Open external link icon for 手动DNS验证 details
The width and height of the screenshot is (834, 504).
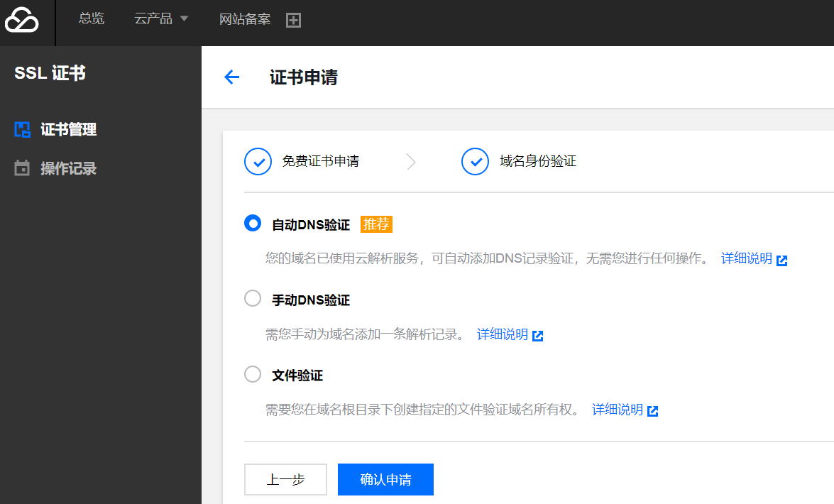coord(538,336)
